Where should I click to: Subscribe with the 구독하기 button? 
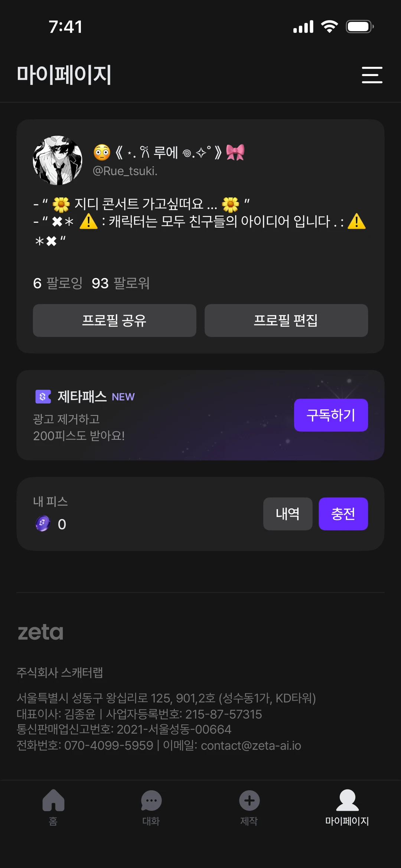click(x=331, y=415)
